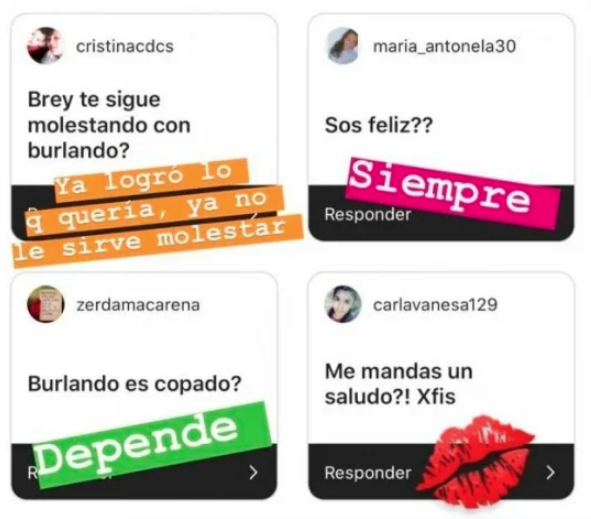The image size is (591, 519).
Task: Select the red lips kiss sticker
Action: point(475,462)
